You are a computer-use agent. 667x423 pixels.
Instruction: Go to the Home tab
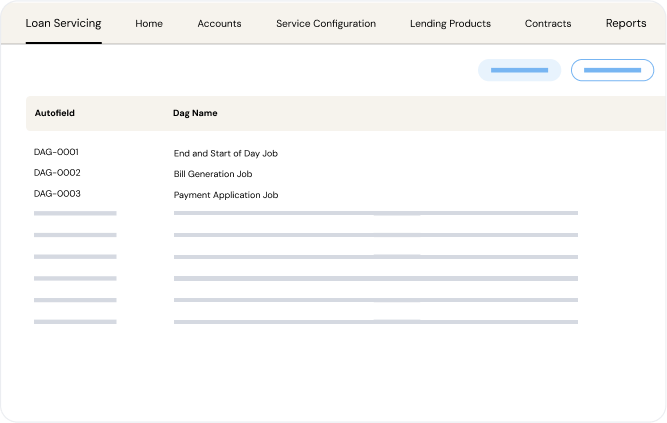click(149, 23)
